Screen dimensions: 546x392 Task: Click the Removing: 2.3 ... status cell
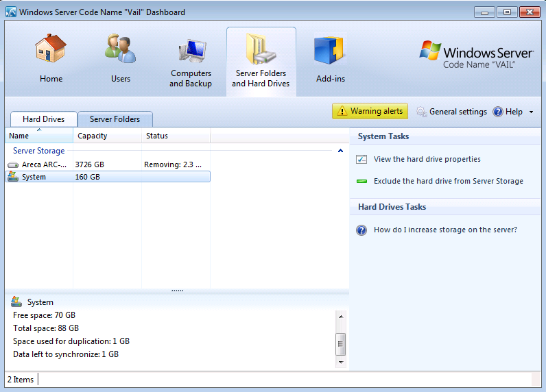tap(173, 164)
